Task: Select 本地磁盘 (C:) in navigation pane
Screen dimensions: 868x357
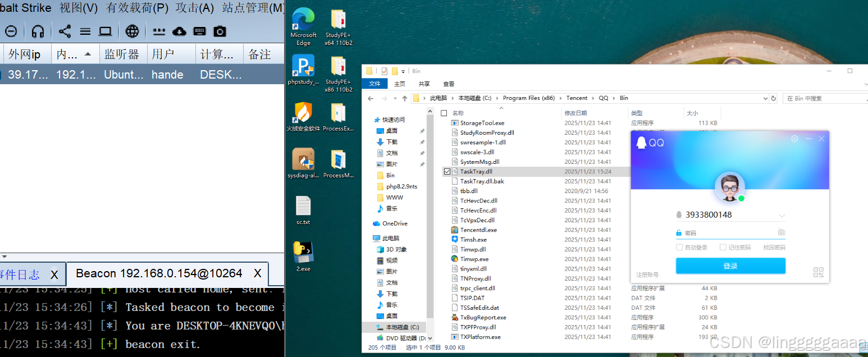Action: point(402,327)
